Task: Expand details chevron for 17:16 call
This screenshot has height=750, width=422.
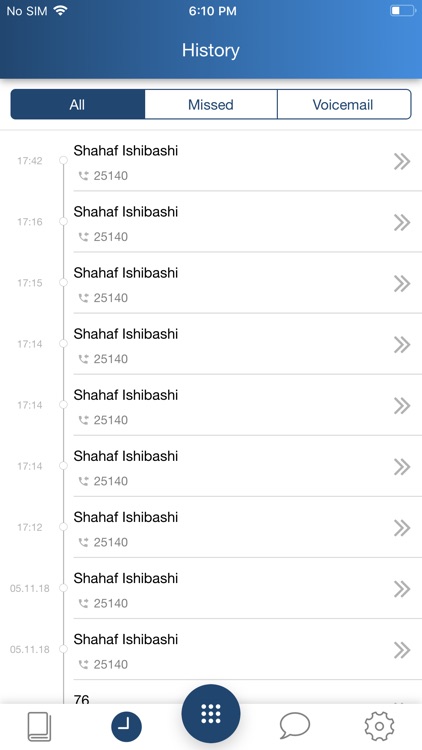Action: (402, 222)
